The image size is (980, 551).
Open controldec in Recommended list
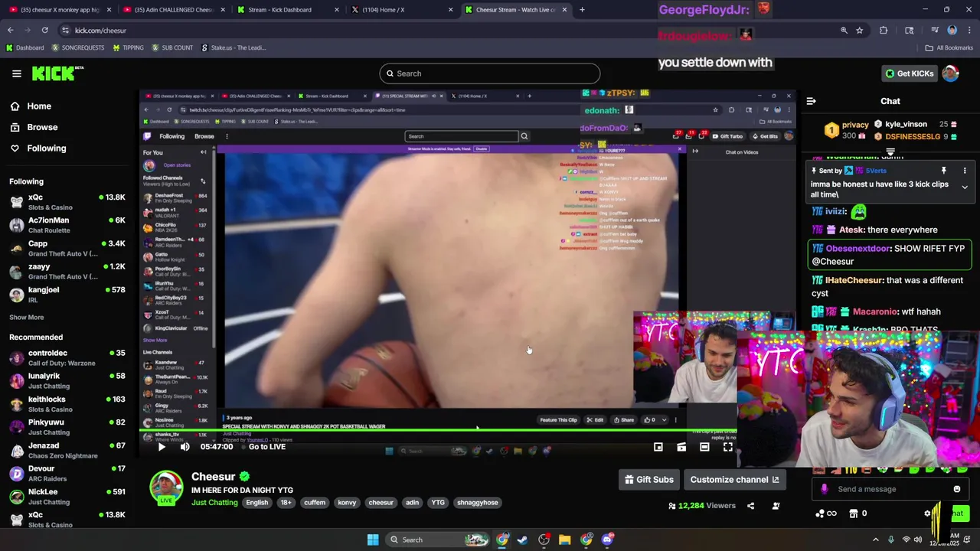coord(67,357)
